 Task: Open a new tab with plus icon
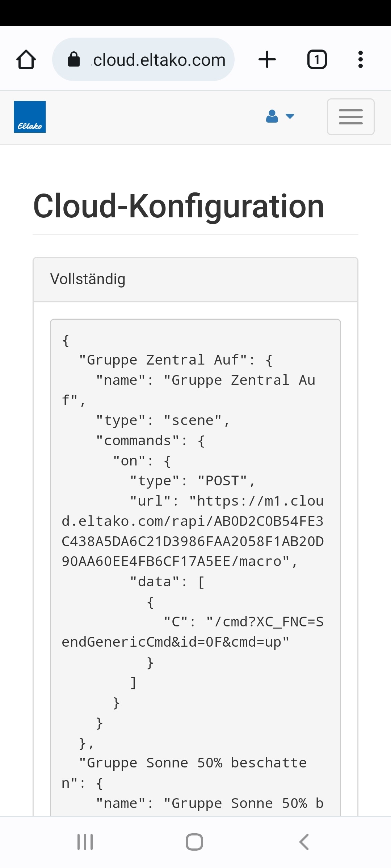point(267,60)
